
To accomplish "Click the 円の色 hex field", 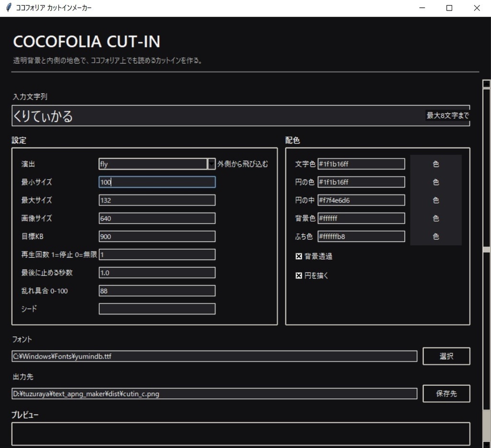I will tap(361, 182).
